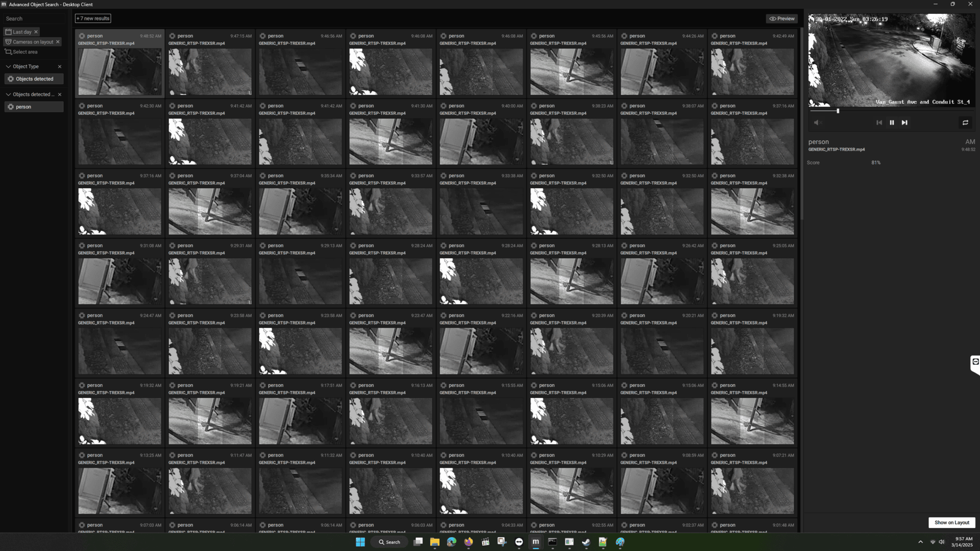
Task: Jump to previous frame in preview
Action: tap(879, 122)
